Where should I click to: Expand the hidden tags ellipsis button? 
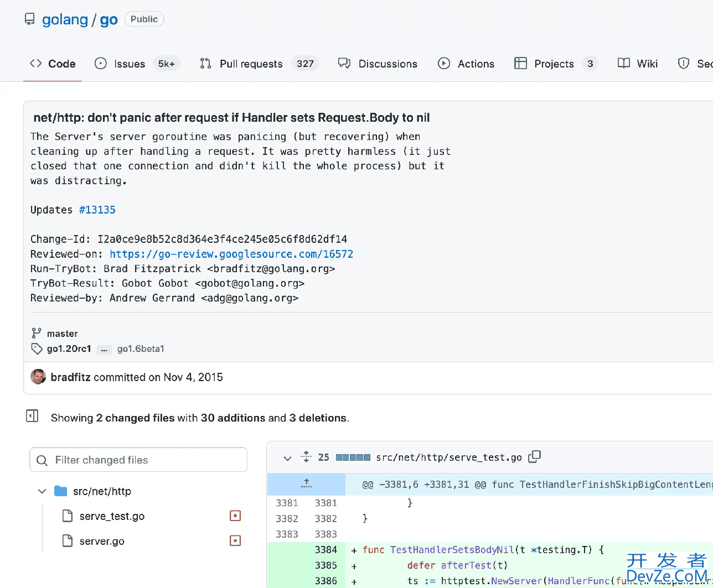[x=104, y=349]
